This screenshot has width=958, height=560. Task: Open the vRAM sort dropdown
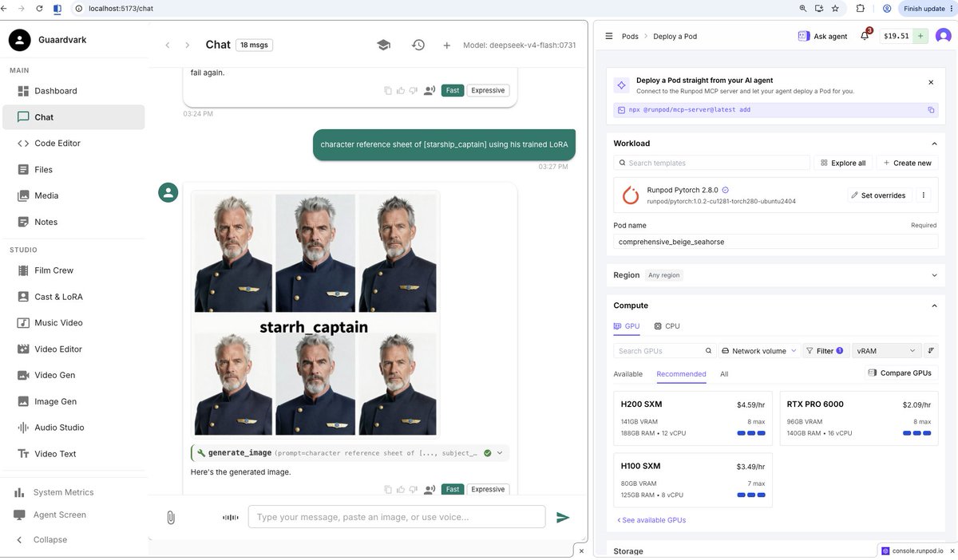(x=886, y=351)
